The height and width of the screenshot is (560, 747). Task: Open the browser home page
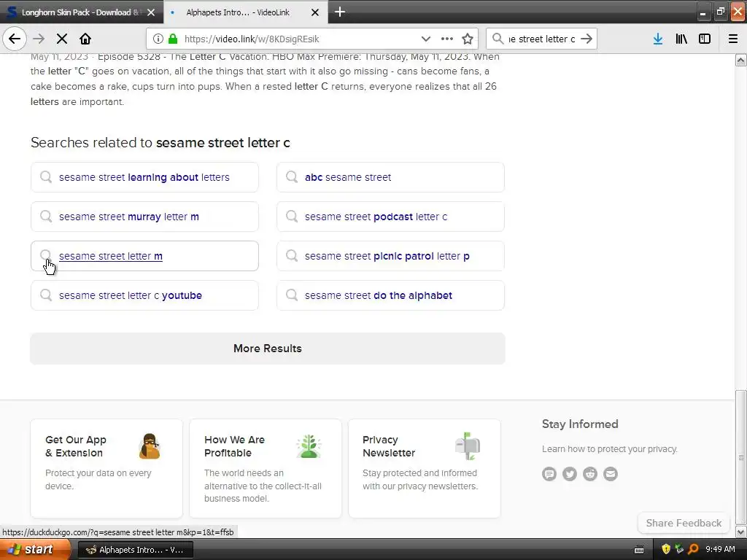(x=85, y=39)
